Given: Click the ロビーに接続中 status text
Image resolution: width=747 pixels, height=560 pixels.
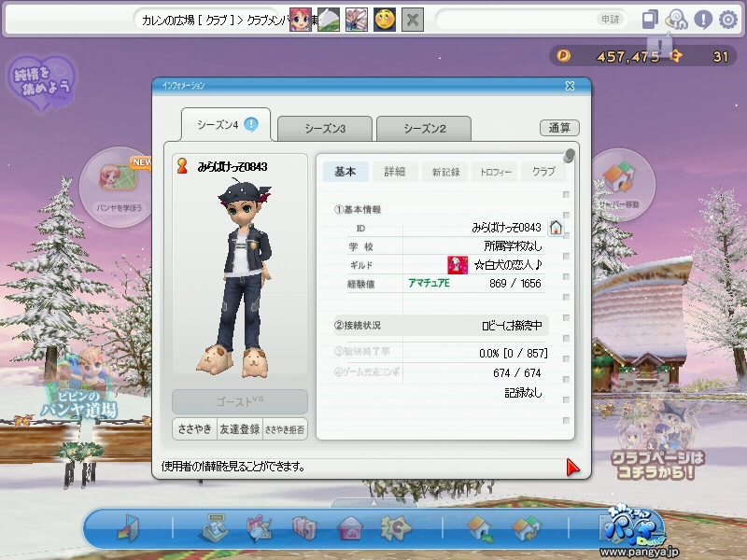Looking at the screenshot, I should tap(512, 325).
